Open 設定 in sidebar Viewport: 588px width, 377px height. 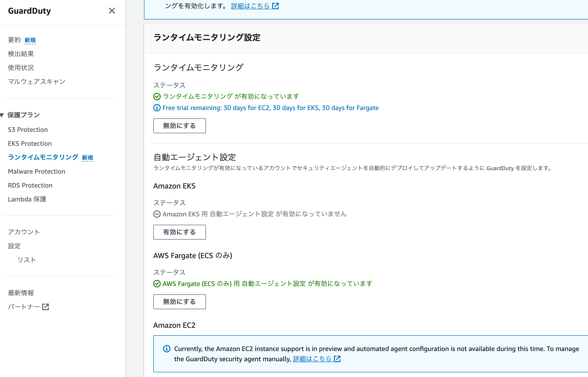[14, 246]
